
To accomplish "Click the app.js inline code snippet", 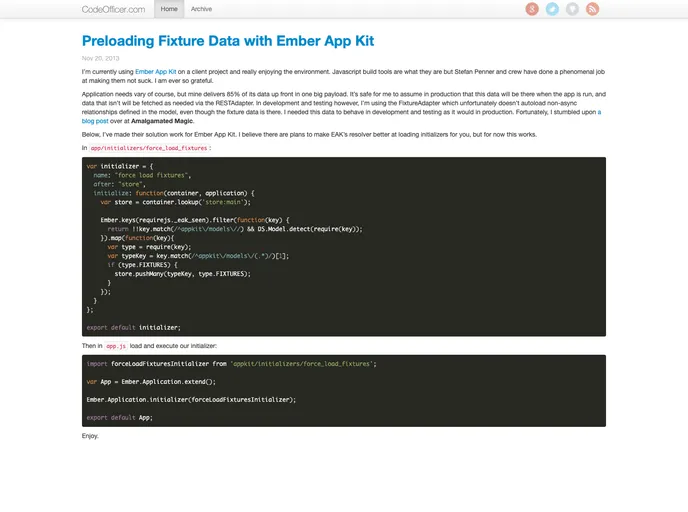I will pyautogui.click(x=116, y=346).
